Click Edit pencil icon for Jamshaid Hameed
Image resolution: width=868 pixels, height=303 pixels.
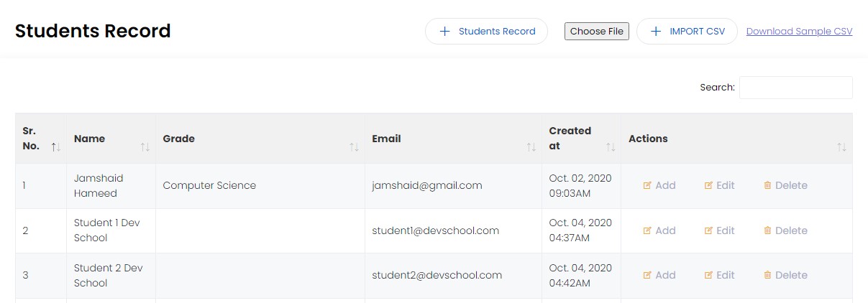coord(708,185)
